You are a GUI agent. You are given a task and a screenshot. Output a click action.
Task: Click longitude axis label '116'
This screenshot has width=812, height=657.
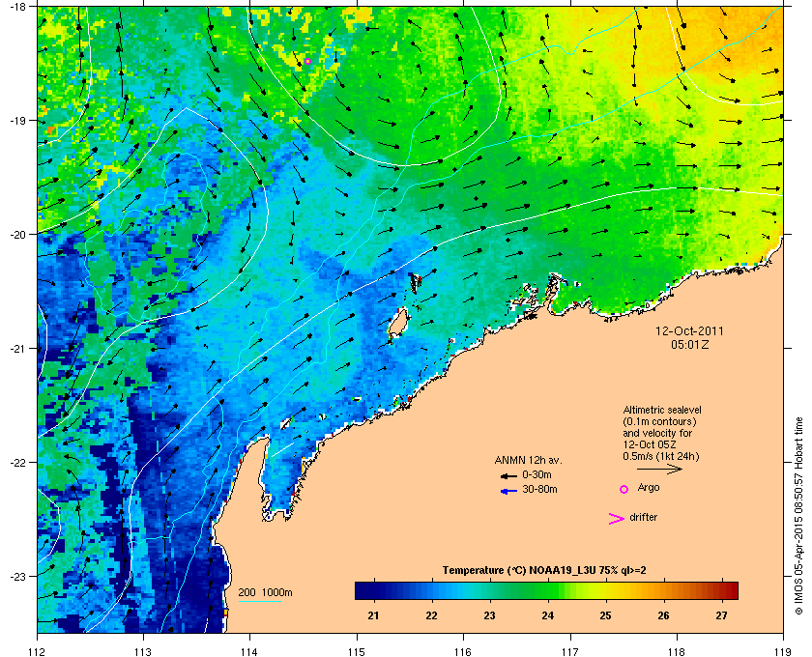463,651
